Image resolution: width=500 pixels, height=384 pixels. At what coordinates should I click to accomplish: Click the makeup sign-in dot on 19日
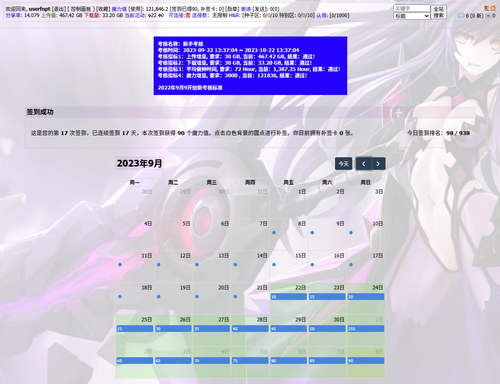pos(159,297)
